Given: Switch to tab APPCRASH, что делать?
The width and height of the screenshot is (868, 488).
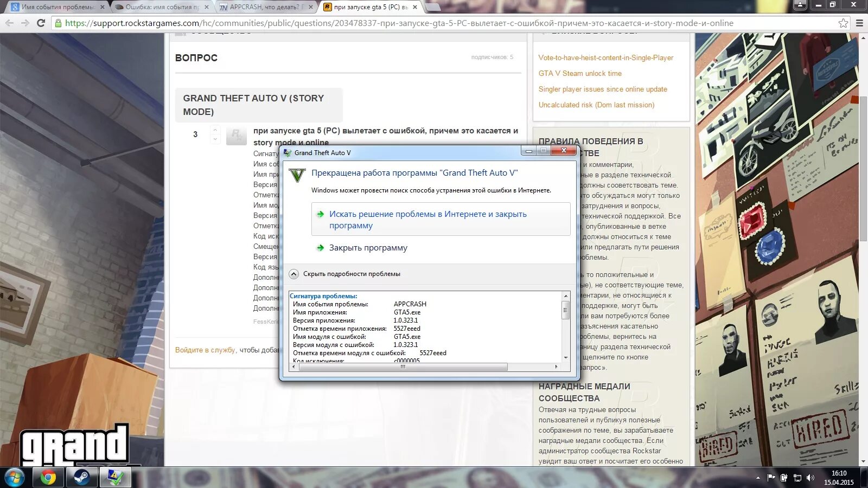Looking at the screenshot, I should [x=265, y=7].
